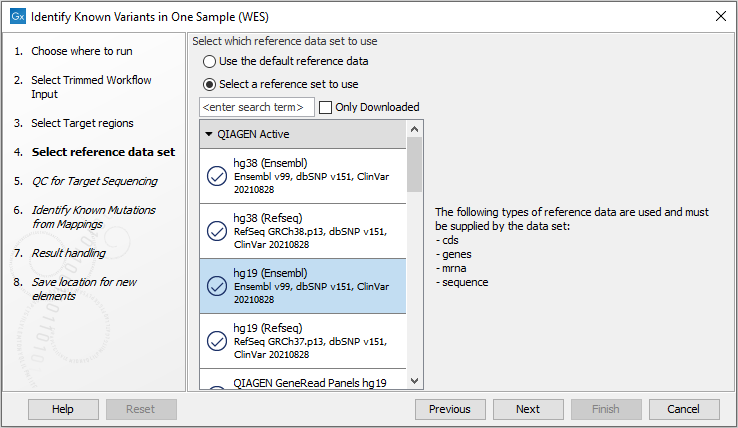Screen dimensions: 738x428
Task: Select the hg38 (Refseq) reference set
Action: 303,231
